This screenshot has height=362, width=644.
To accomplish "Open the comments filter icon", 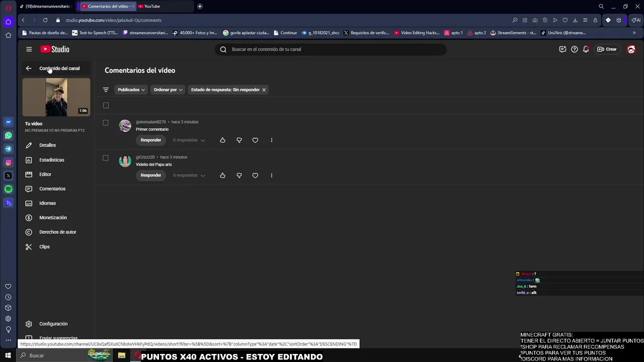I will click(106, 90).
